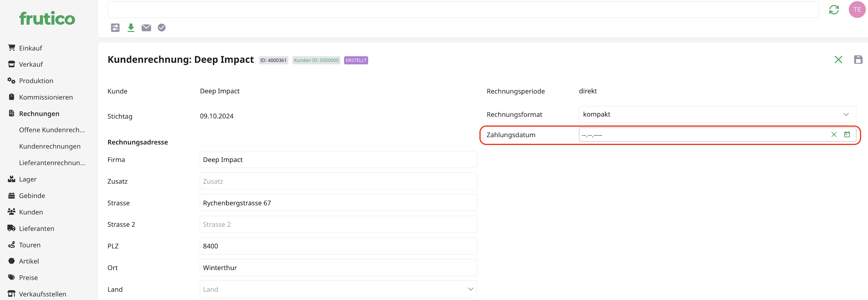
Task: Open Verkauf in the sidebar
Action: click(x=31, y=64)
